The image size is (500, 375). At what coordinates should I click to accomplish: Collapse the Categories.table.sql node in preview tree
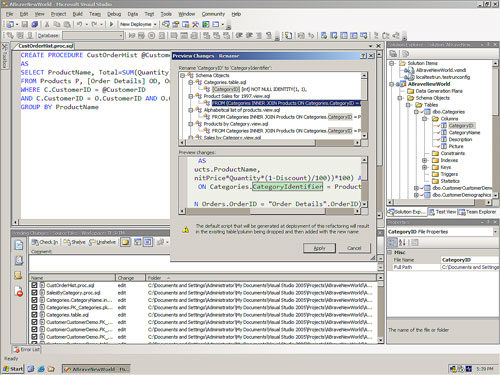pos(191,82)
